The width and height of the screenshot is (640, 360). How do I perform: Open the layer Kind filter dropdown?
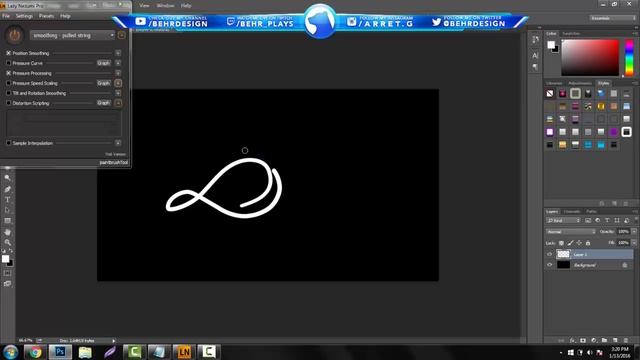tap(563, 220)
